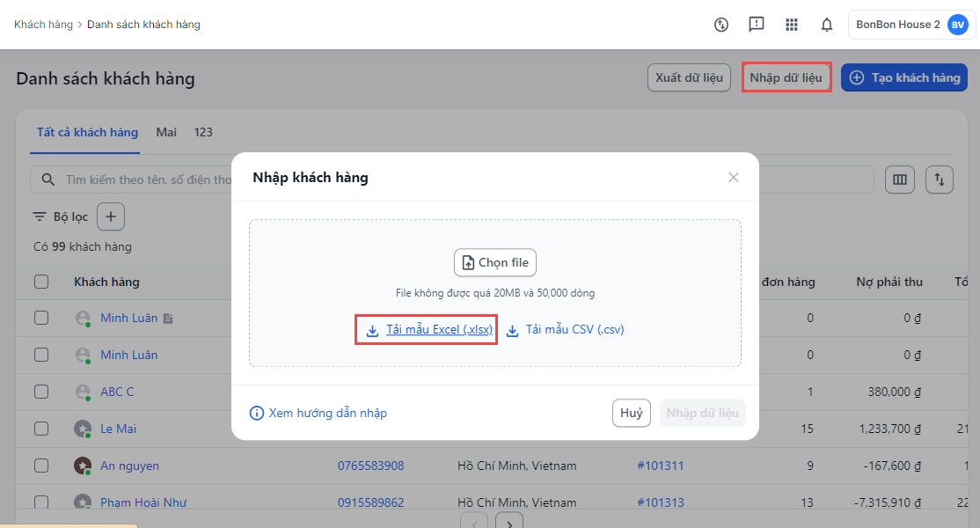Click the sort arrows icon button
Screen dimensions: 980x528
(940, 180)
